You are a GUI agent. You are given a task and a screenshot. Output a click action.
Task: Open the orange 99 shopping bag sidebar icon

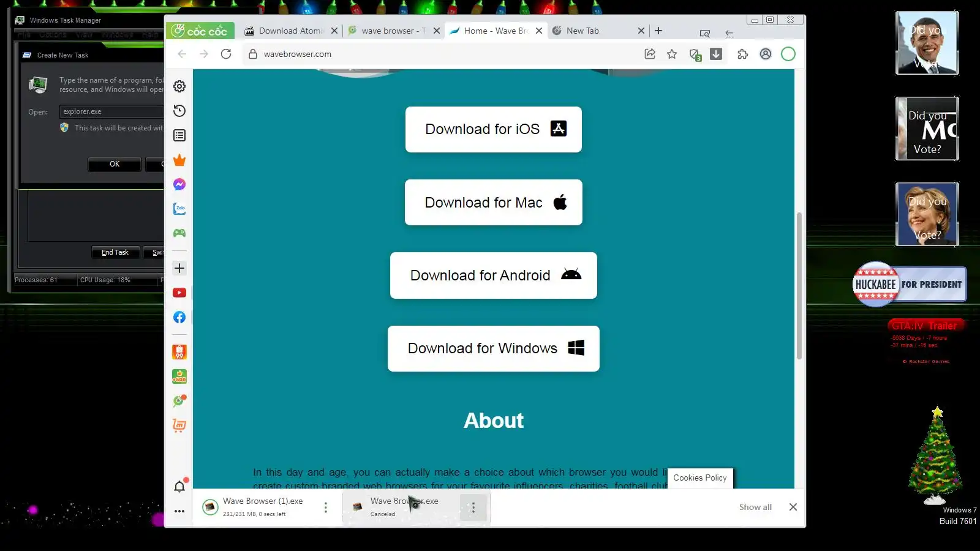click(x=179, y=352)
